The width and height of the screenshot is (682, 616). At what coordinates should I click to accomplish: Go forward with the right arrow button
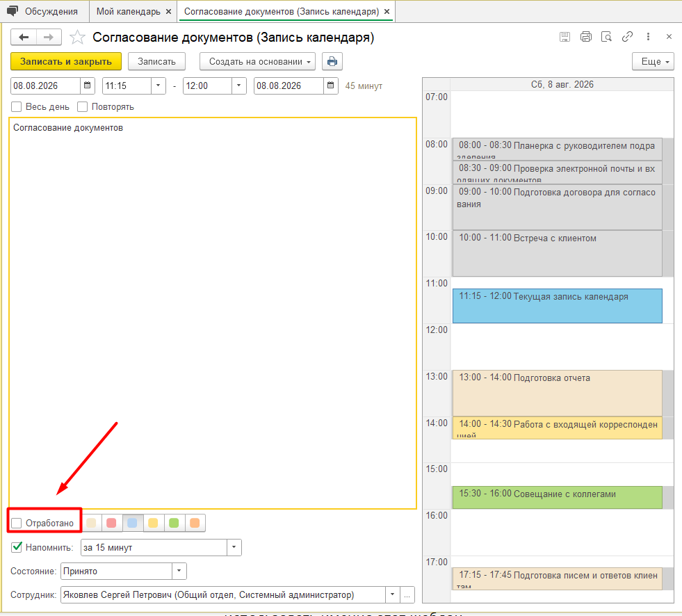[49, 38]
